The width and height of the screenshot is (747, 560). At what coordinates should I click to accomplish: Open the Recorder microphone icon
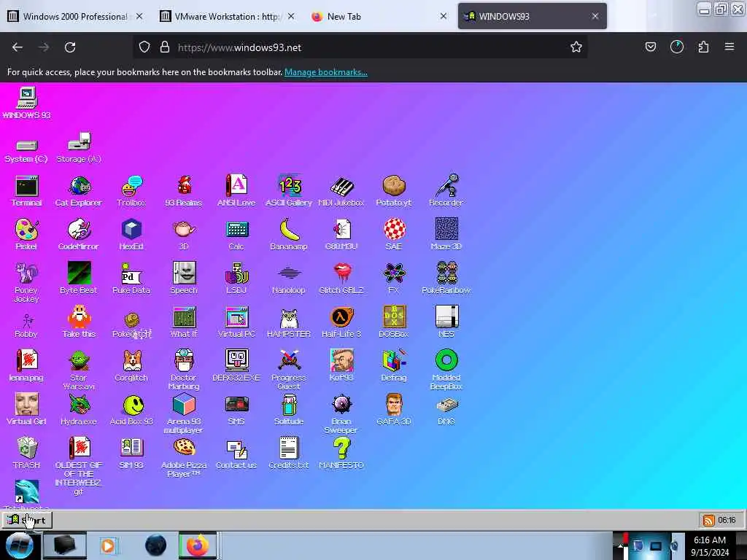pos(446,190)
